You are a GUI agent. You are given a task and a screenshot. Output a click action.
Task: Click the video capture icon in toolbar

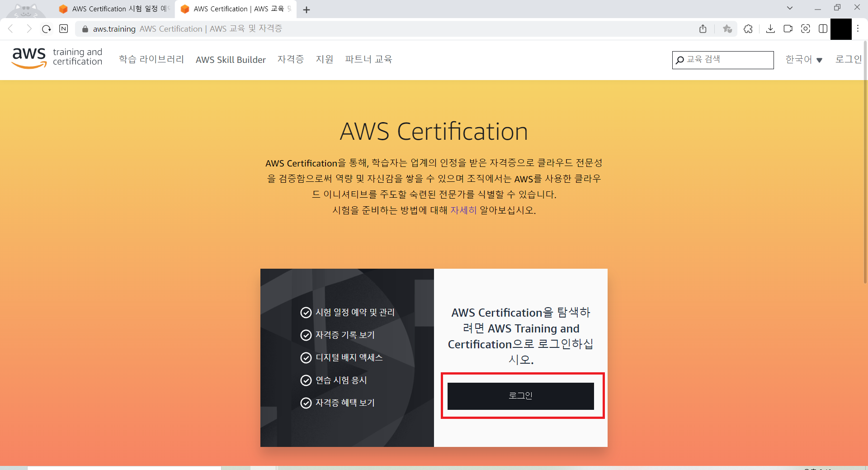(788, 29)
